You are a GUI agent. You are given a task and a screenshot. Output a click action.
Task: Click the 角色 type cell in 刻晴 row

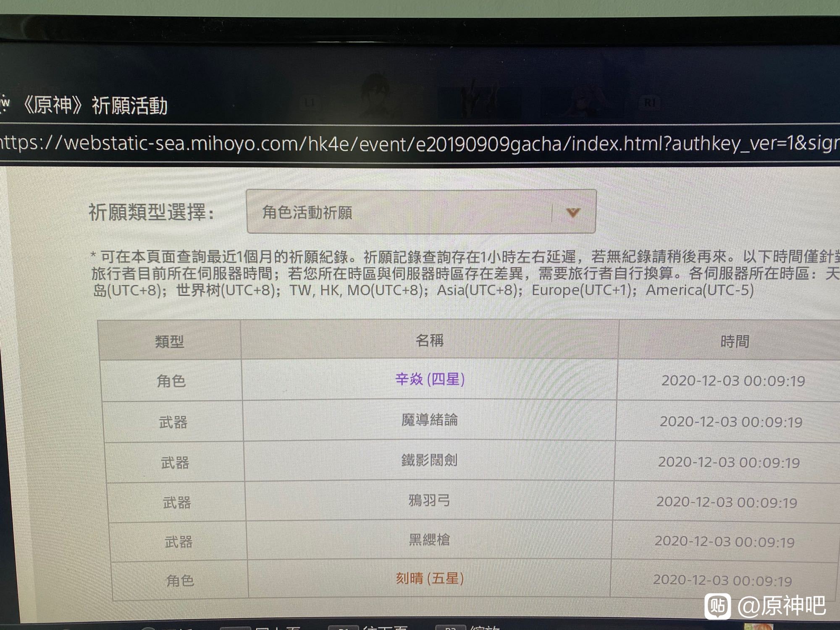(181, 581)
